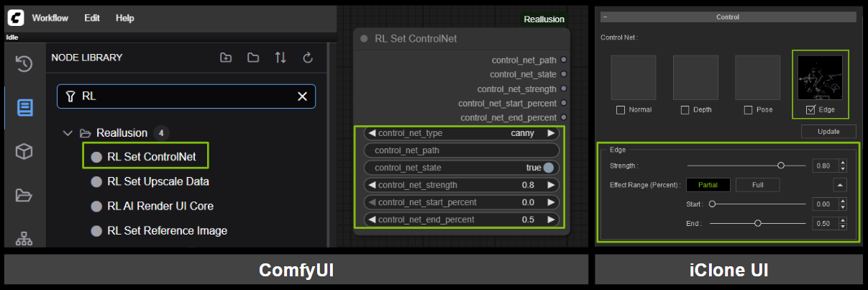The height and width of the screenshot is (290, 868).
Task: Click the Update button
Action: 828,131
